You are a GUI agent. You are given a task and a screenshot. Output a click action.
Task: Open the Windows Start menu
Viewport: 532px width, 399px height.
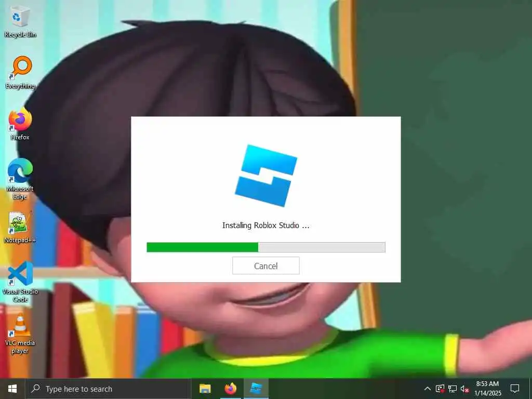pos(12,389)
